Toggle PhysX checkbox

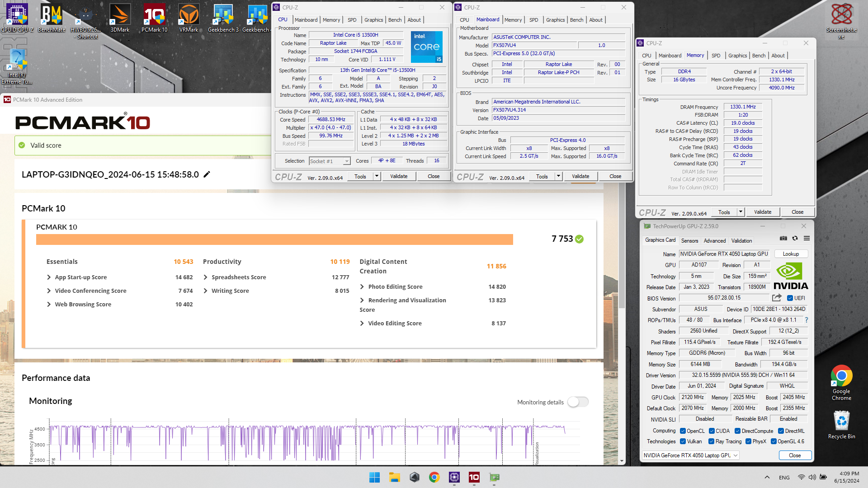tap(748, 441)
